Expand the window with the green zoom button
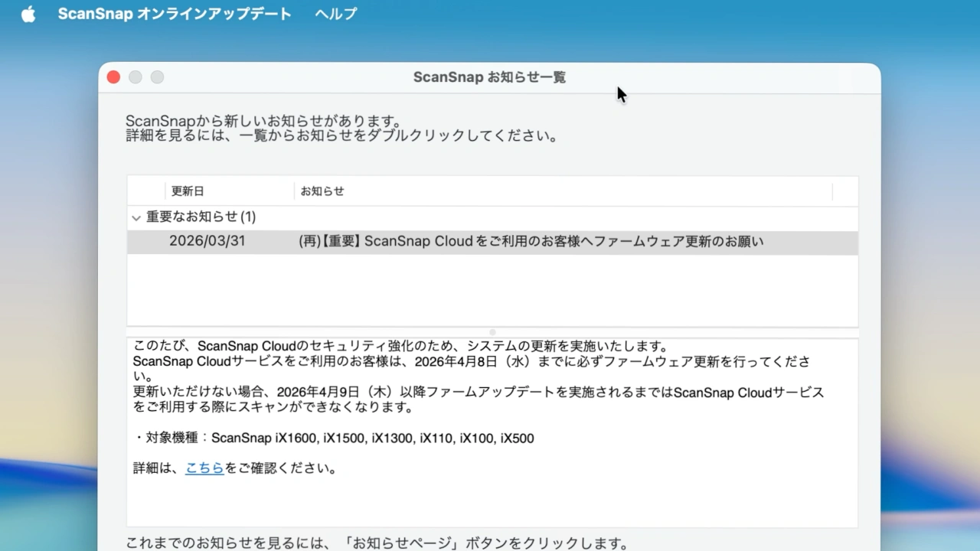This screenshot has height=551, width=980. coord(157,77)
